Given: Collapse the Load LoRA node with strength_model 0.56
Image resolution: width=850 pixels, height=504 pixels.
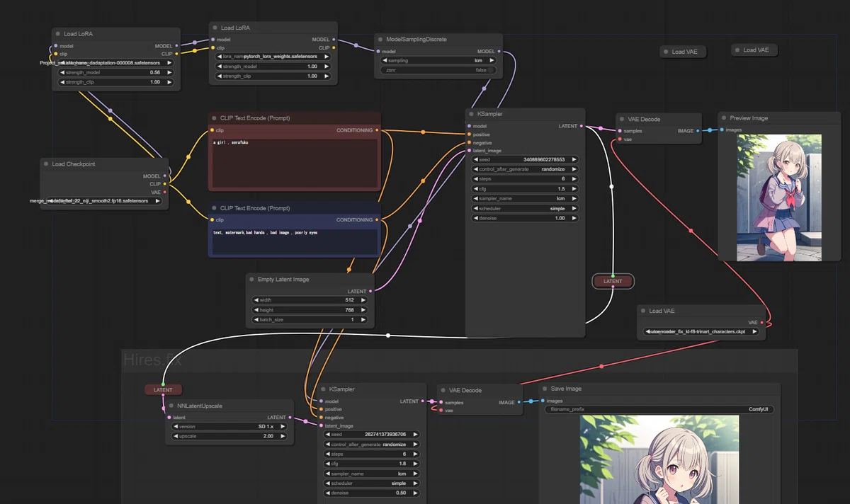Looking at the screenshot, I should click(57, 33).
